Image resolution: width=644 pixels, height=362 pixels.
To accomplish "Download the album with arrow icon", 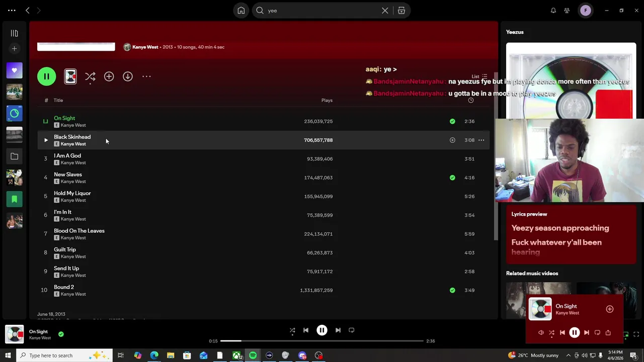I will [x=128, y=76].
